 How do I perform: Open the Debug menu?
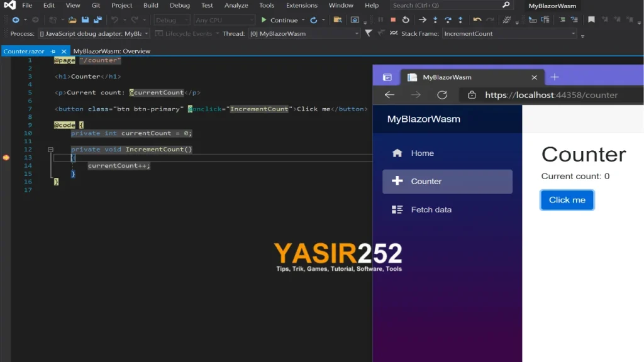[x=180, y=5]
